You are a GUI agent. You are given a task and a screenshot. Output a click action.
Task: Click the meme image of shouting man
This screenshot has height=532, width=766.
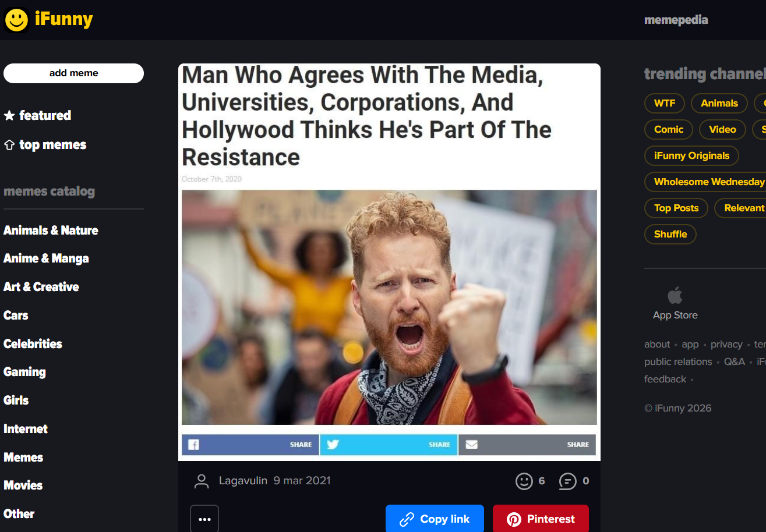(x=389, y=307)
